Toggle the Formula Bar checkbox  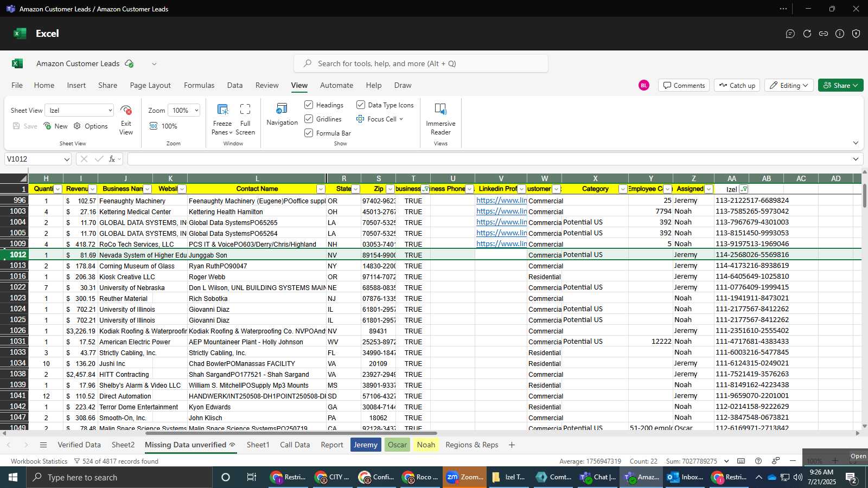coord(309,133)
